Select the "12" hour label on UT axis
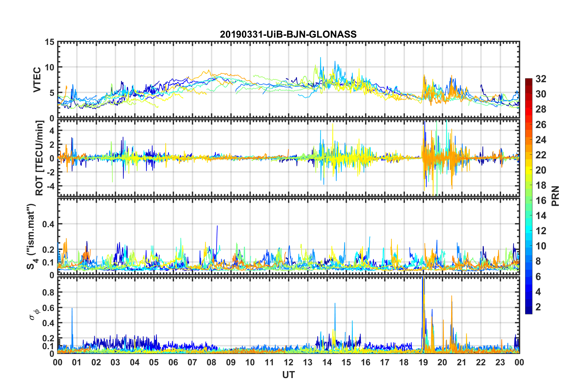 click(288, 362)
